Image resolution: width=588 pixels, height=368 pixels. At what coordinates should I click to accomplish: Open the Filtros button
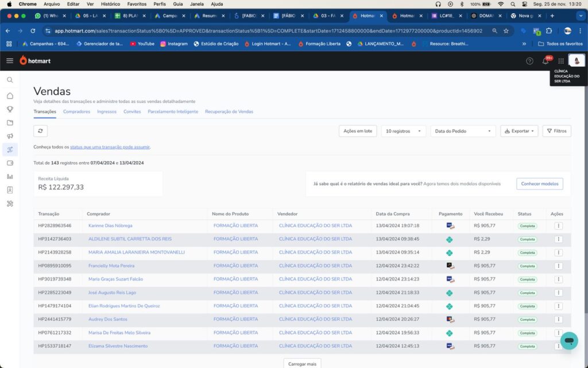click(557, 131)
